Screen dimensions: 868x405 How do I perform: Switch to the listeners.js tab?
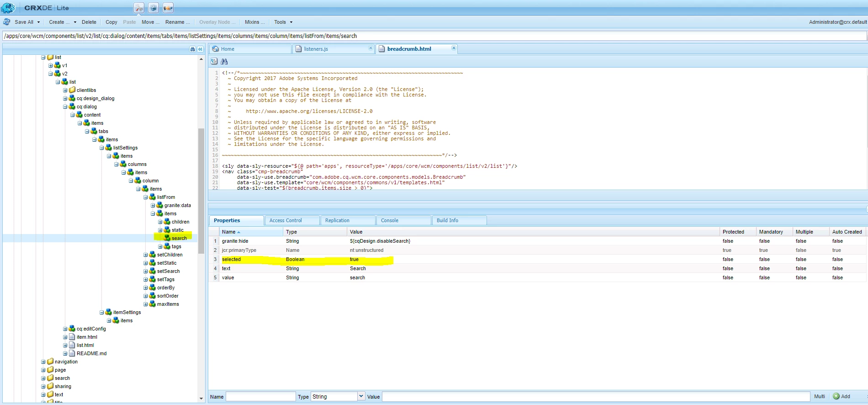click(333, 49)
